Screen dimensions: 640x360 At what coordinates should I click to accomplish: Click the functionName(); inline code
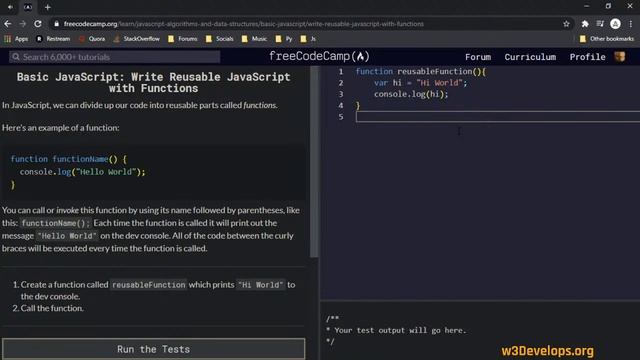tap(56, 223)
